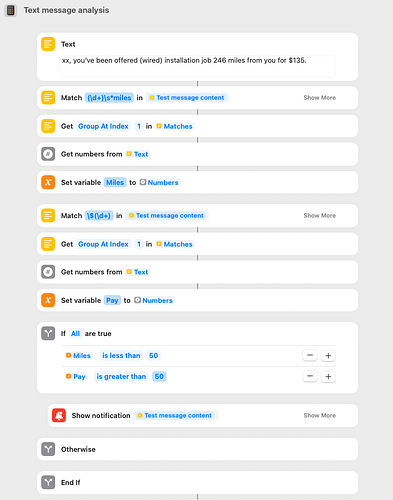Select Test message content in Show notification

pyautogui.click(x=176, y=416)
